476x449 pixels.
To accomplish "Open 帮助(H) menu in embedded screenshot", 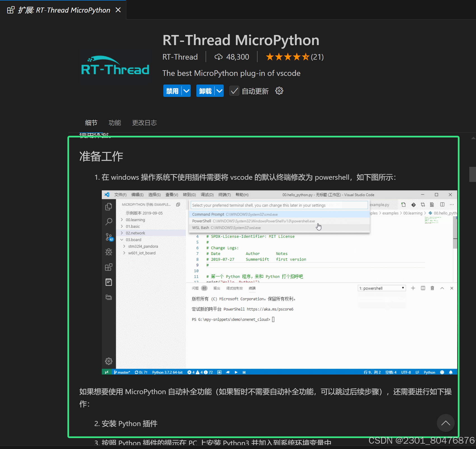I will pos(242,195).
